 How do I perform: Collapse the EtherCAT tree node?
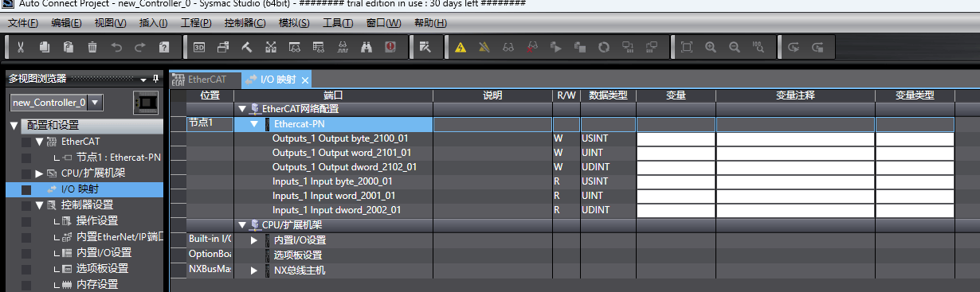click(39, 141)
